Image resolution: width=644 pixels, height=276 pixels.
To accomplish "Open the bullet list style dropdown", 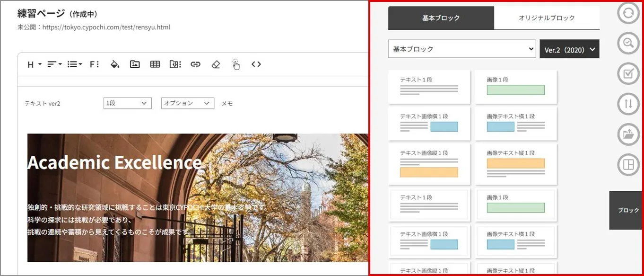I will coord(75,64).
